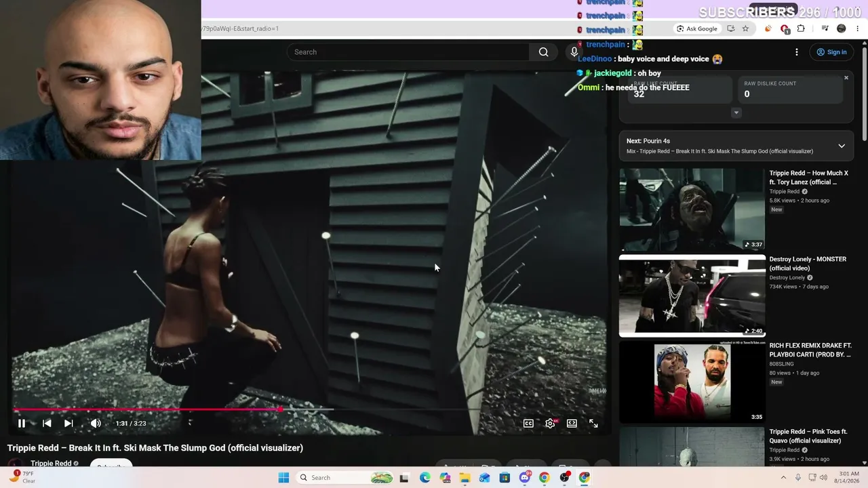The image size is (868, 488).
Task: Open the Destroy Lonely MONSTER video thumbnail
Action: pyautogui.click(x=692, y=296)
